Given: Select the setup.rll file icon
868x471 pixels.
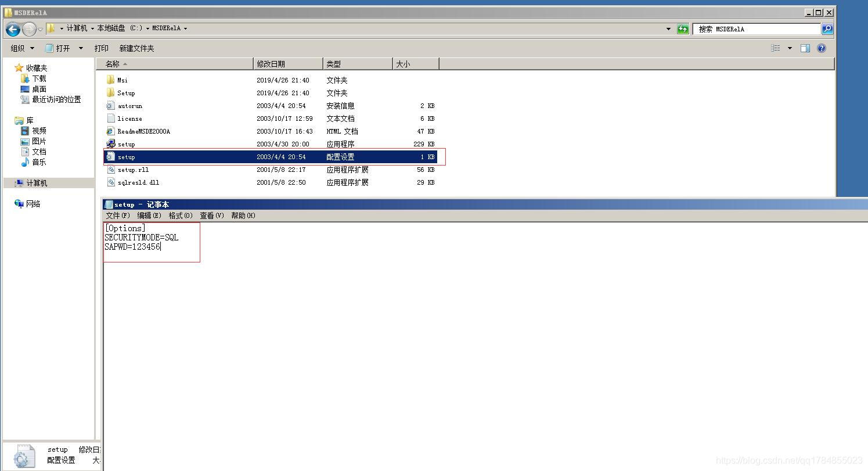Looking at the screenshot, I should (x=110, y=170).
